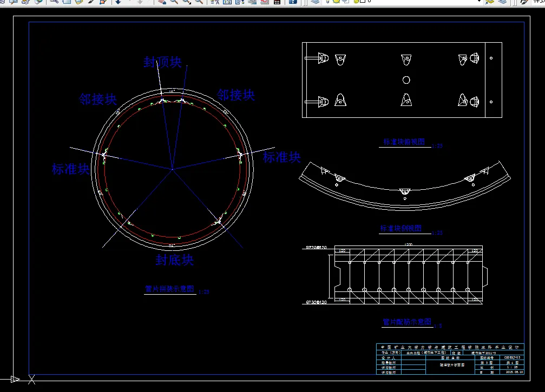Click the Cut scissors icon in toolbar
This screenshot has height=392, width=545.
coord(54,2)
